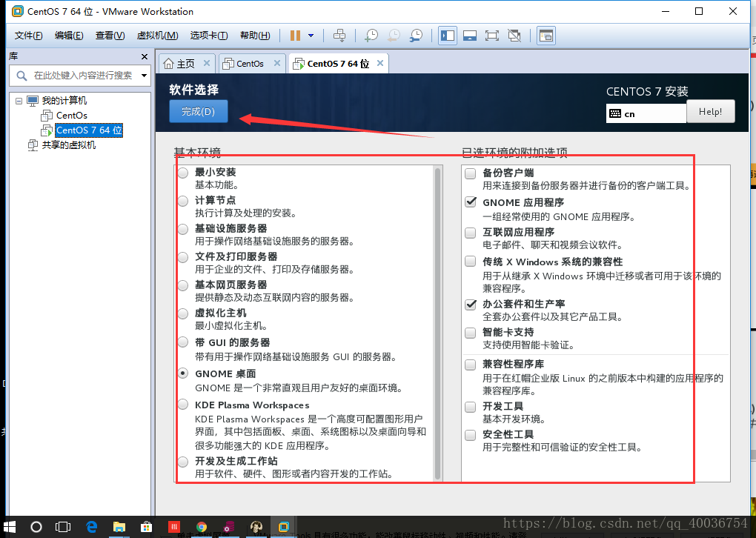This screenshot has width=756, height=538.
Task: Select the 计算节点 radio button
Action: click(x=183, y=201)
